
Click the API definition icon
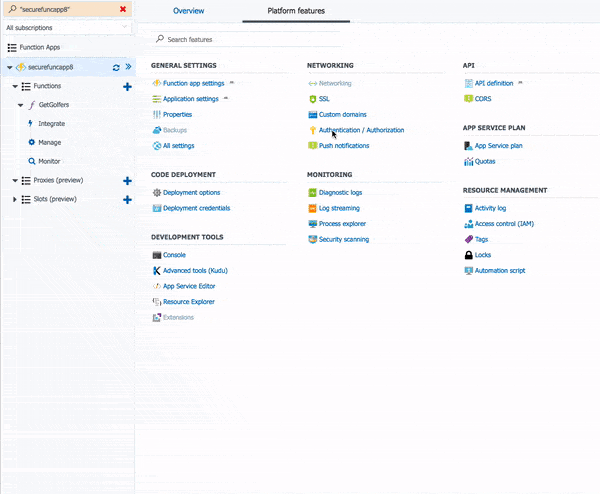(x=468, y=83)
